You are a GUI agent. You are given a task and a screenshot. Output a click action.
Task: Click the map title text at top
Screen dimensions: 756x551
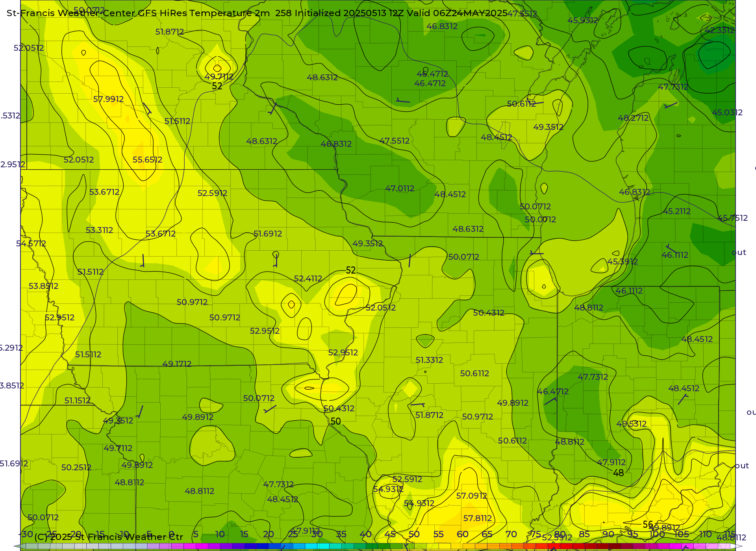click(257, 13)
